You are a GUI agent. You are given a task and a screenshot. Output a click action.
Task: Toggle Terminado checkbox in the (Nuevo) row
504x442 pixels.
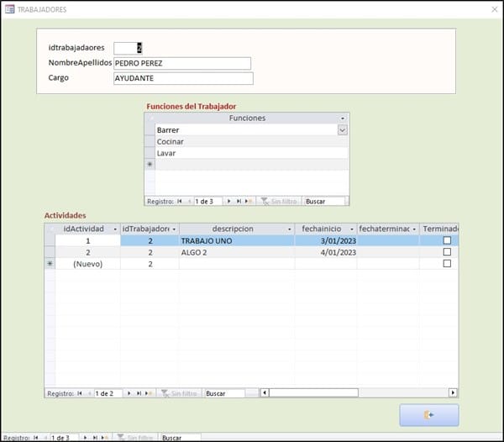447,264
